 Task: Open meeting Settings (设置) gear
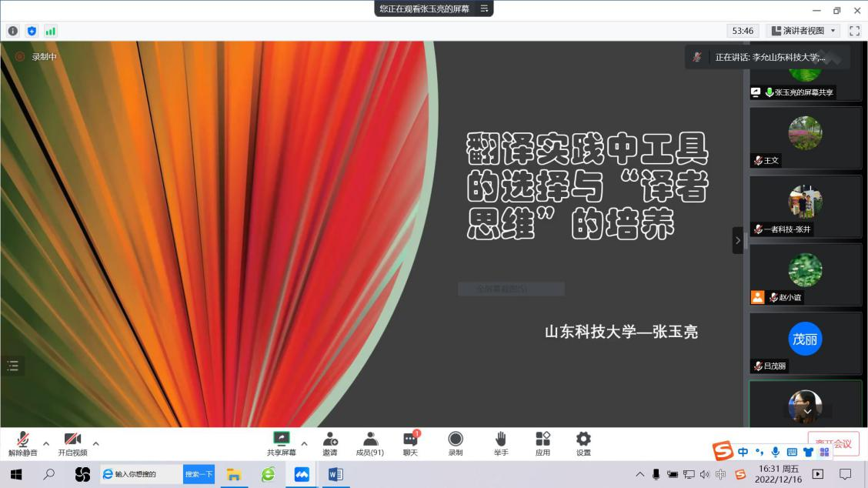point(583,443)
